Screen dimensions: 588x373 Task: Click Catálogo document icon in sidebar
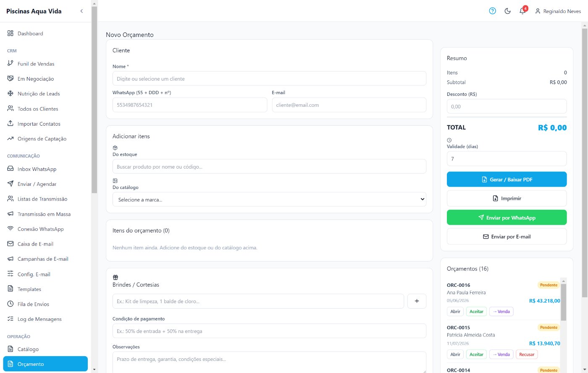tap(10, 349)
